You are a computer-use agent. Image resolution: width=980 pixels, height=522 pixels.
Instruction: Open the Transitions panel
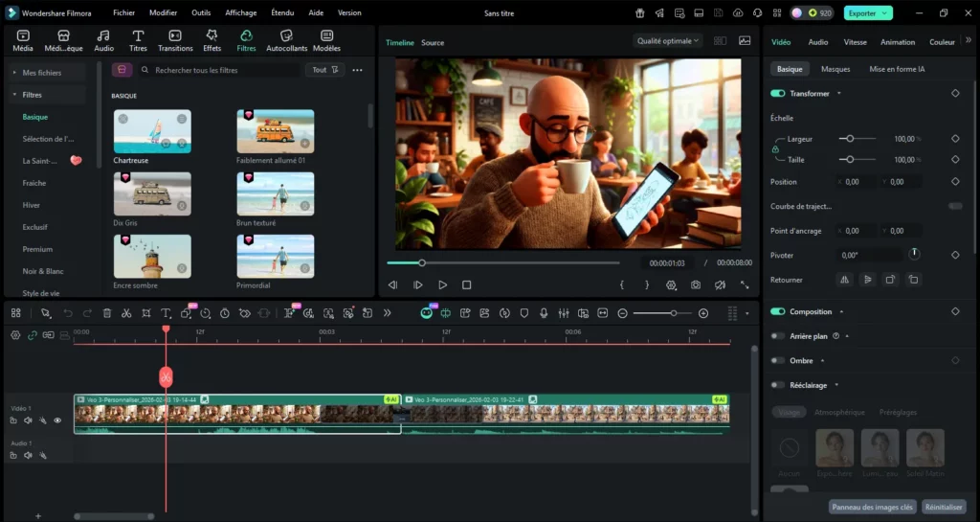(x=175, y=40)
